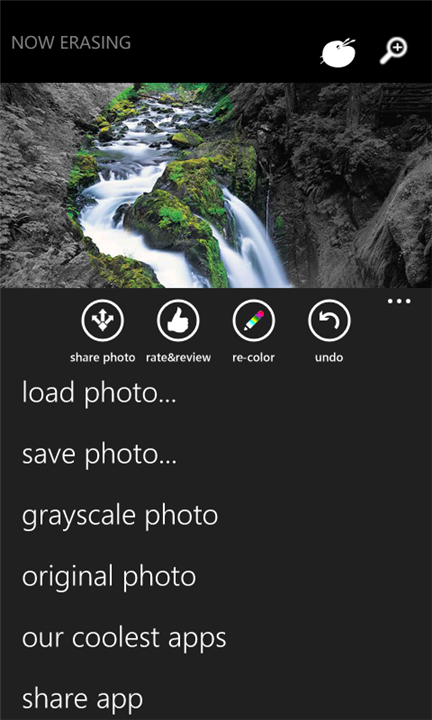
Task: Tap the colored waterfall in photo canvas
Action: pyautogui.click(x=179, y=193)
